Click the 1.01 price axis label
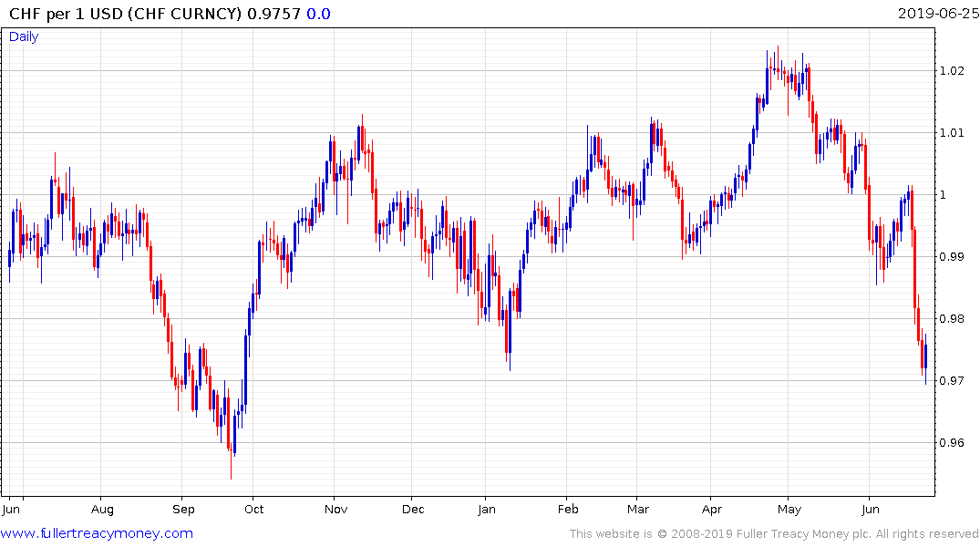The height and width of the screenshot is (547, 980). pos(952,132)
